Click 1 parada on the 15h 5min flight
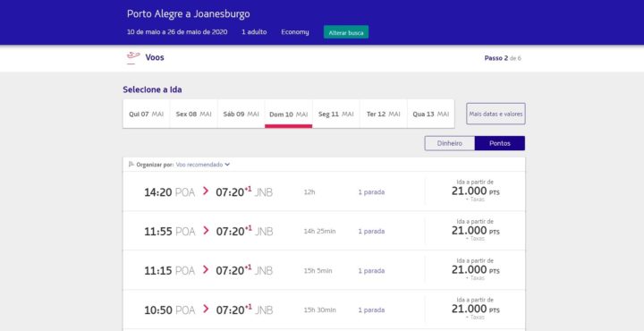The height and width of the screenshot is (331, 644). click(371, 271)
